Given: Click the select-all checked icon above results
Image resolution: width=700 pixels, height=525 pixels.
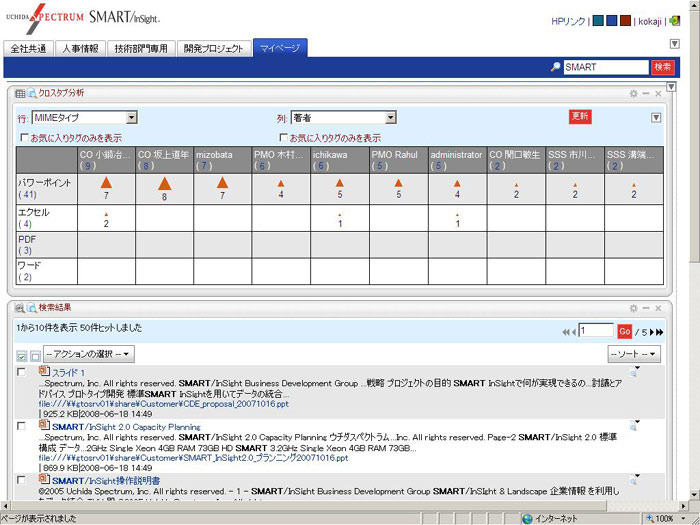Looking at the screenshot, I should tap(21, 356).
